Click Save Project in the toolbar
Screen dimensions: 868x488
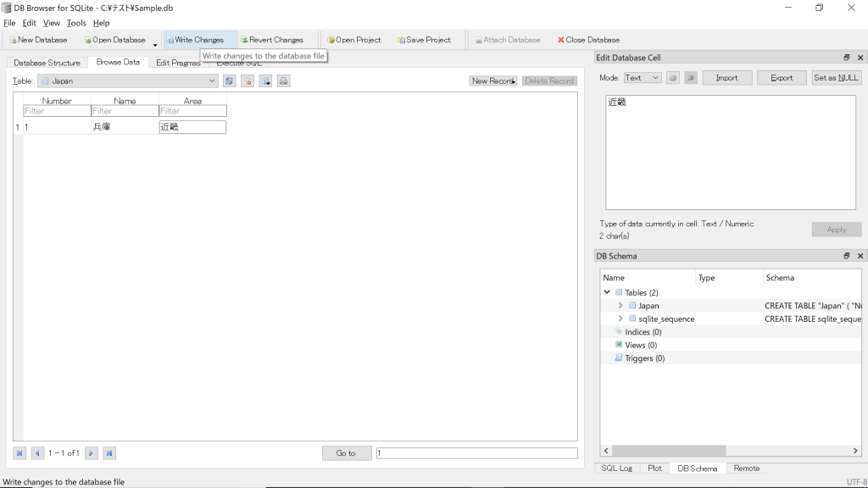pyautogui.click(x=425, y=40)
